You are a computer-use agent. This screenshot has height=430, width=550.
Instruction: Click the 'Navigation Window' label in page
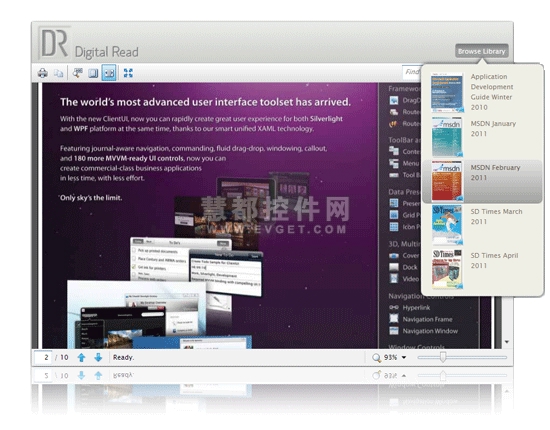tap(430, 331)
